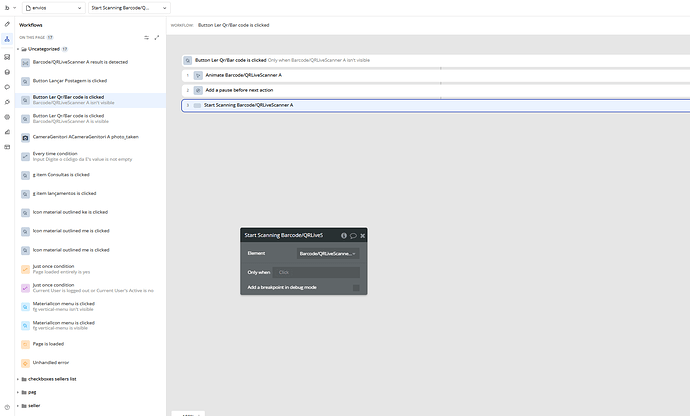Select CameraGenitori A photo_taken workflow
Viewport: 690px width, 416px height.
click(91, 137)
